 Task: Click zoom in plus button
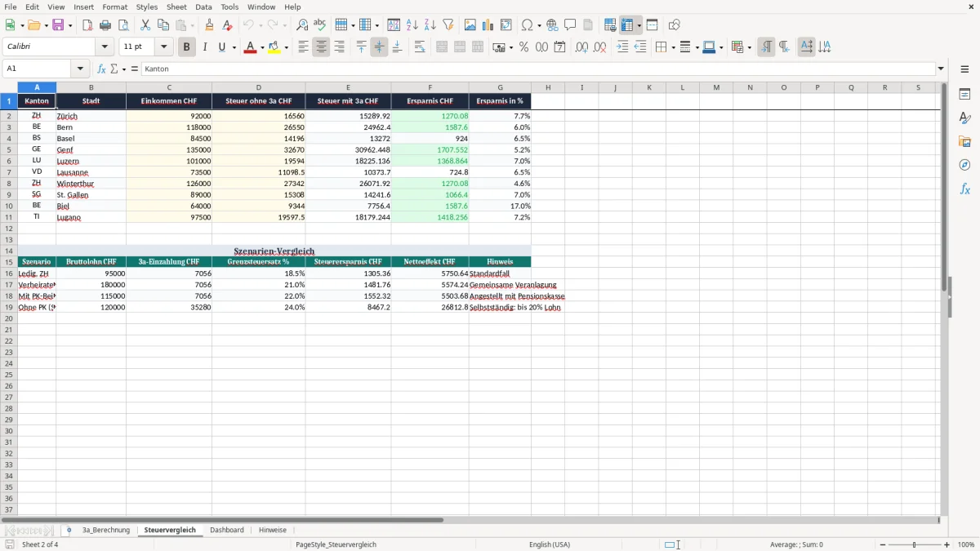click(x=947, y=544)
